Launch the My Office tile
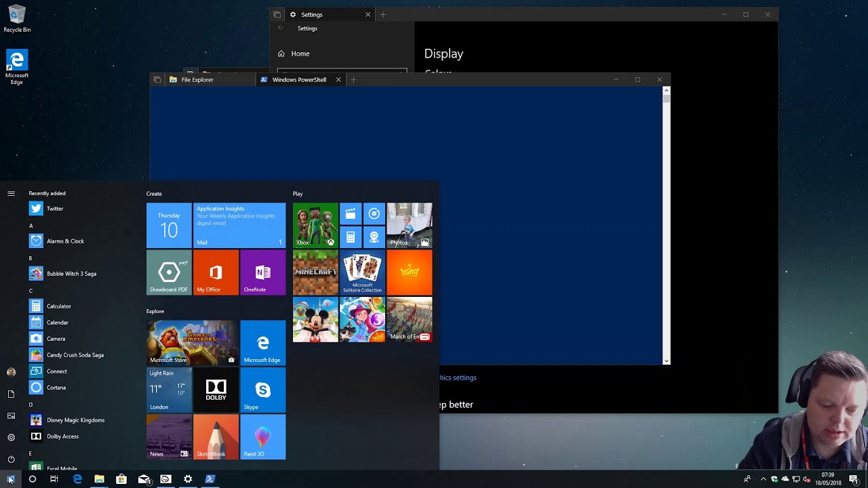 pos(216,272)
